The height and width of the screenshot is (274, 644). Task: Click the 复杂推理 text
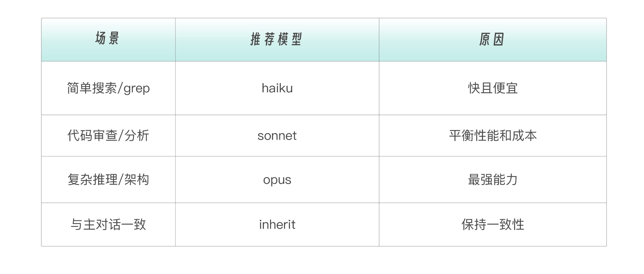[92, 180]
